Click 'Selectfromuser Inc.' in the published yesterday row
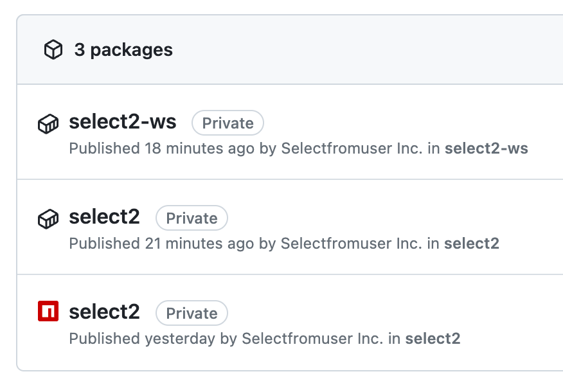Screen dimensions: 563x392 (312, 339)
